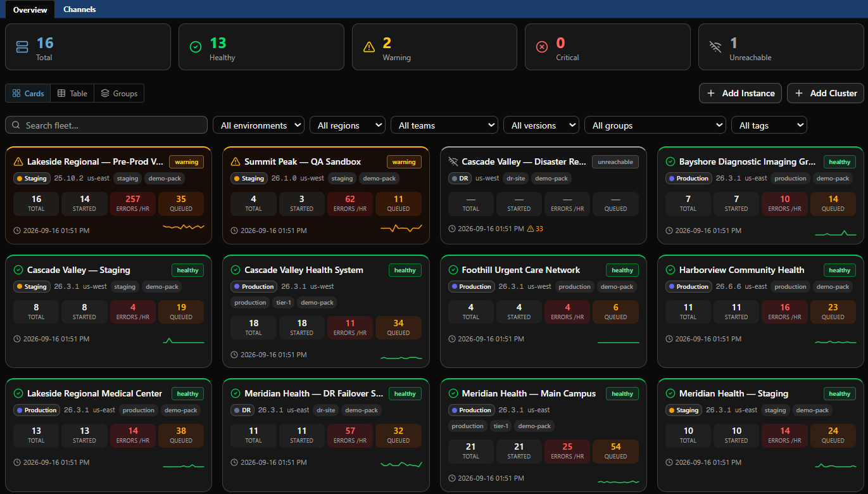The image size is (868, 494).
Task: Click healthy check icon on Foothill Urgent Care Network
Action: [453, 270]
